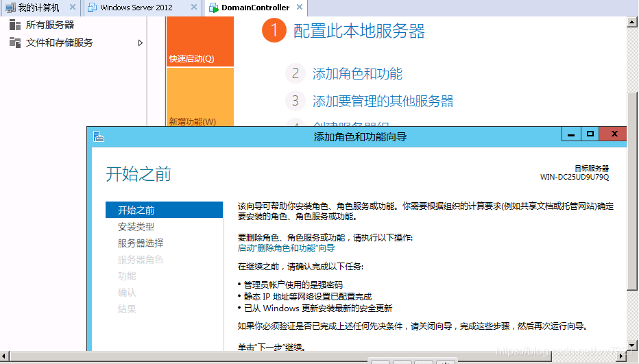Select the 安装类型 wizard step
639x364 pixels.
(x=136, y=227)
